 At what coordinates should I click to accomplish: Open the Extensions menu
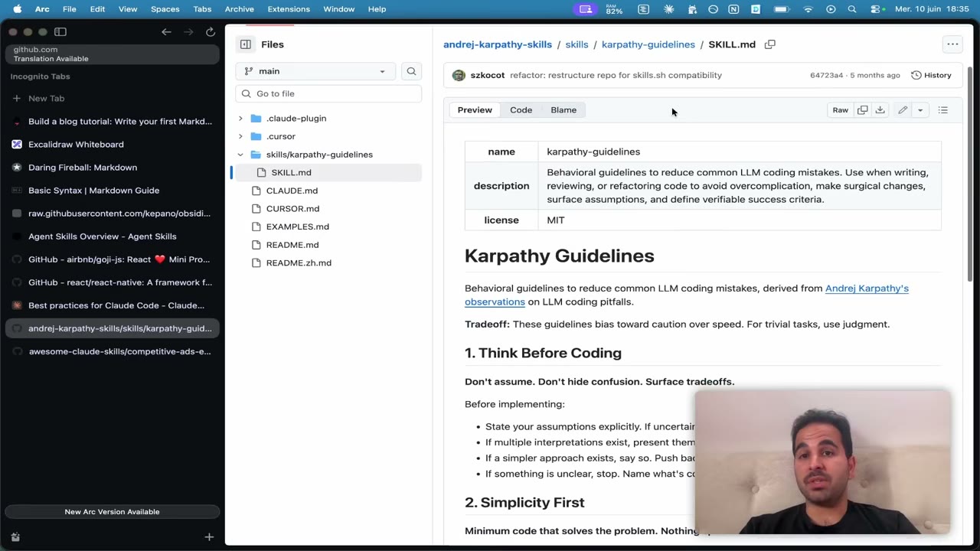[x=289, y=9]
